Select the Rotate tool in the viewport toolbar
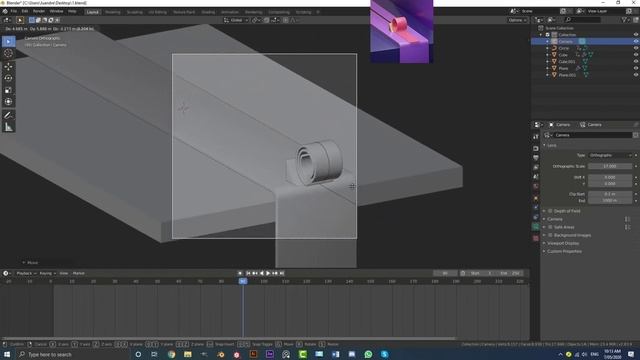 [x=8, y=78]
